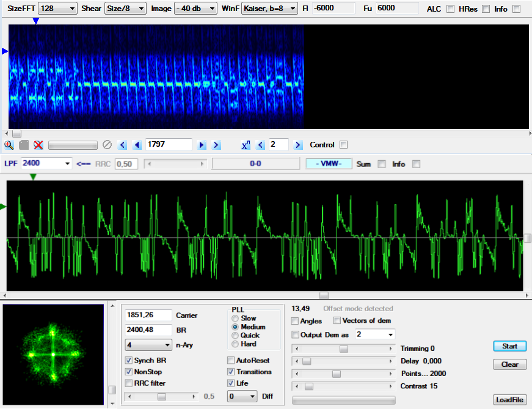Click the step-forward triangle right of 1797

coord(202,145)
